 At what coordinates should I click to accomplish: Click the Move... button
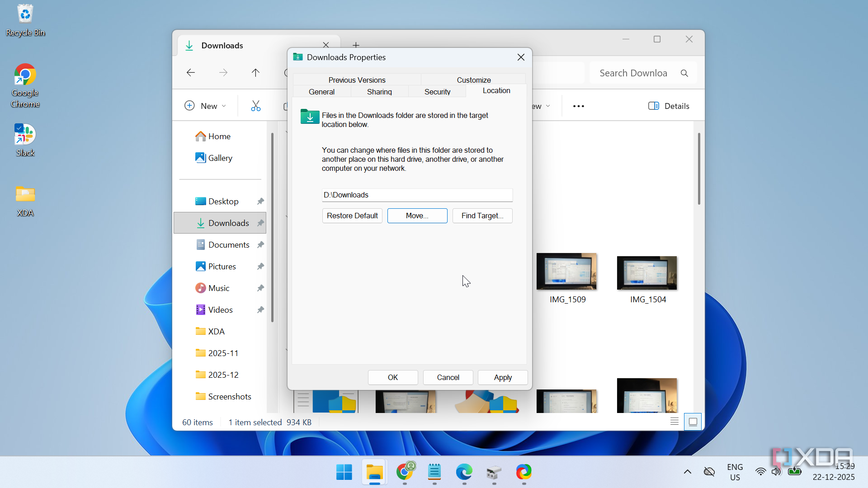pyautogui.click(x=417, y=216)
